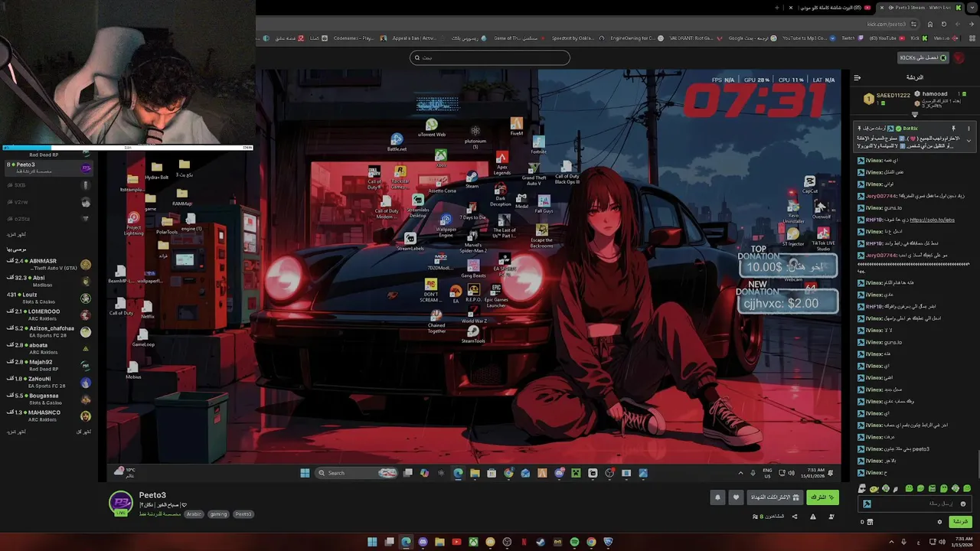Open the Escape the Backrooms icon
This screenshot has width=980, height=551.
[x=542, y=236]
